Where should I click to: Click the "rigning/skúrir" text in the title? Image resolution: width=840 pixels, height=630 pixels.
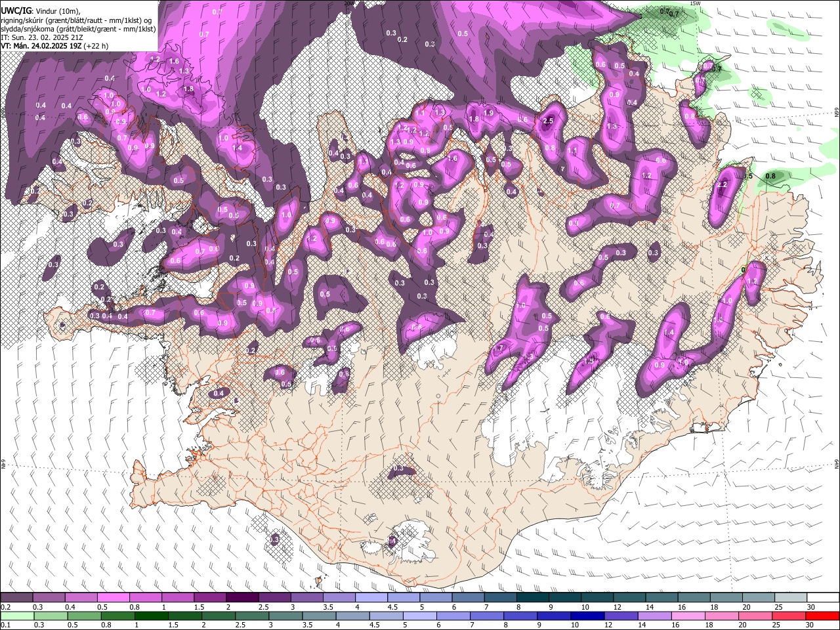[22, 20]
